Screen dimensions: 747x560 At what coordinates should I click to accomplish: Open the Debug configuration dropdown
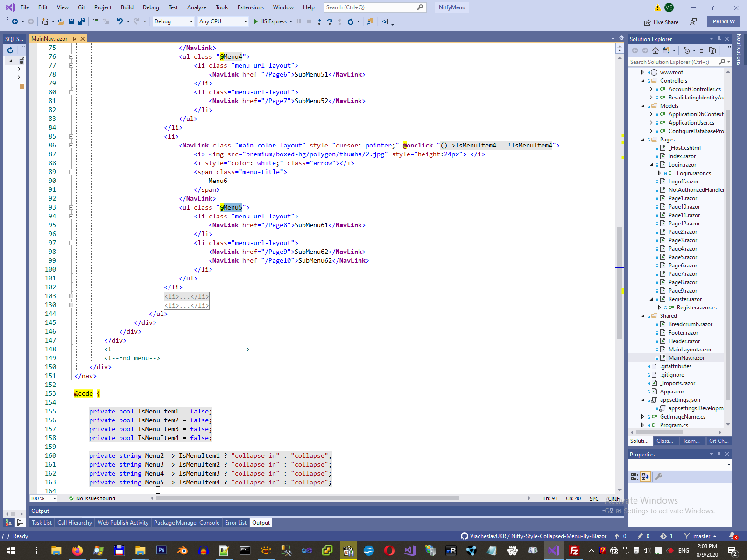[x=173, y=21]
